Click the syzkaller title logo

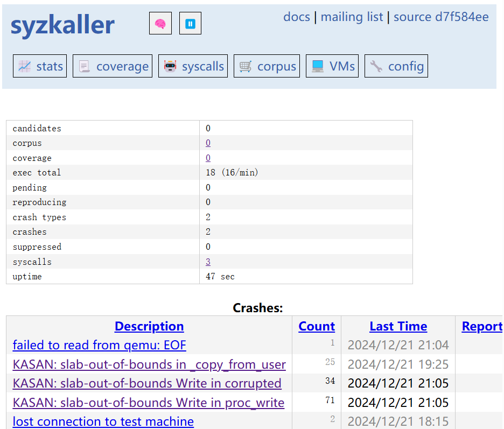[x=62, y=25]
